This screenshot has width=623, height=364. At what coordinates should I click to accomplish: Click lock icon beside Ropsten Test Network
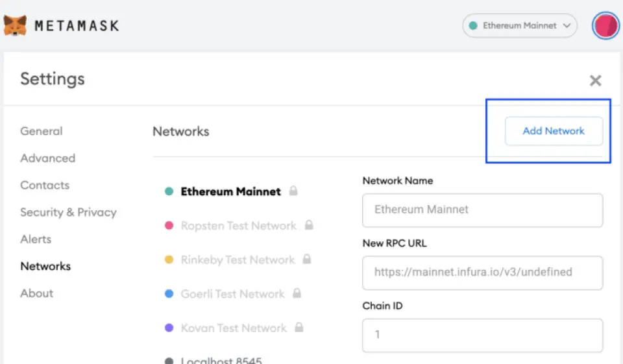(x=309, y=225)
